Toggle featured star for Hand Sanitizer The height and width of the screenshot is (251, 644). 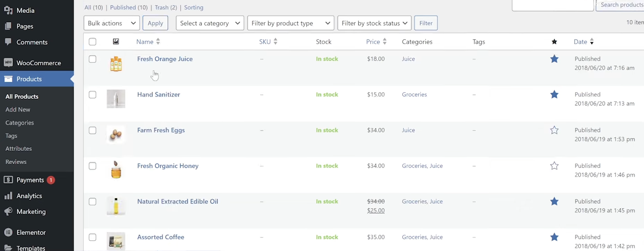pos(554,95)
